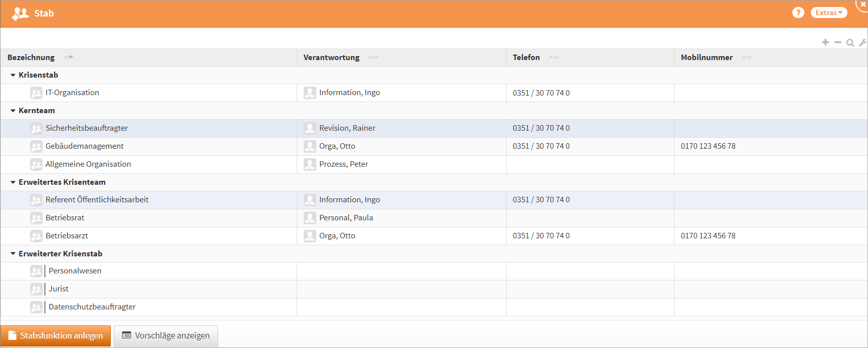
Task: Sort by Mobilnummer column arrows
Action: tap(746, 58)
